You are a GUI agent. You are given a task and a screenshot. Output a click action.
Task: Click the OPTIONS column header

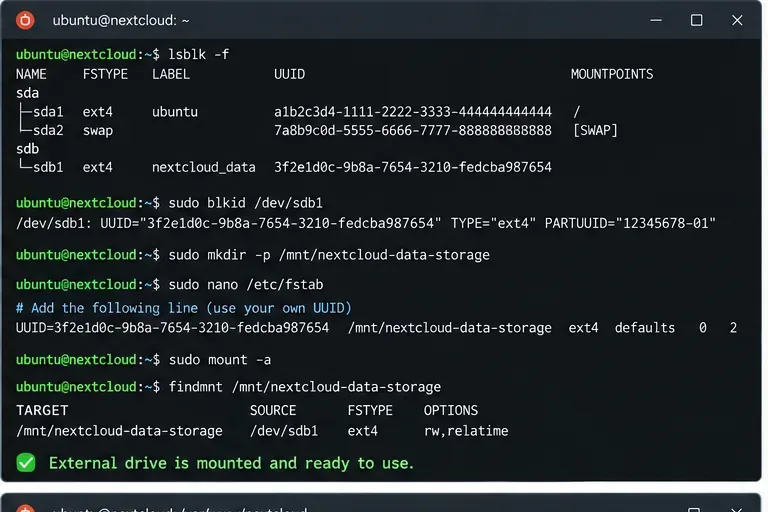pyautogui.click(x=451, y=410)
